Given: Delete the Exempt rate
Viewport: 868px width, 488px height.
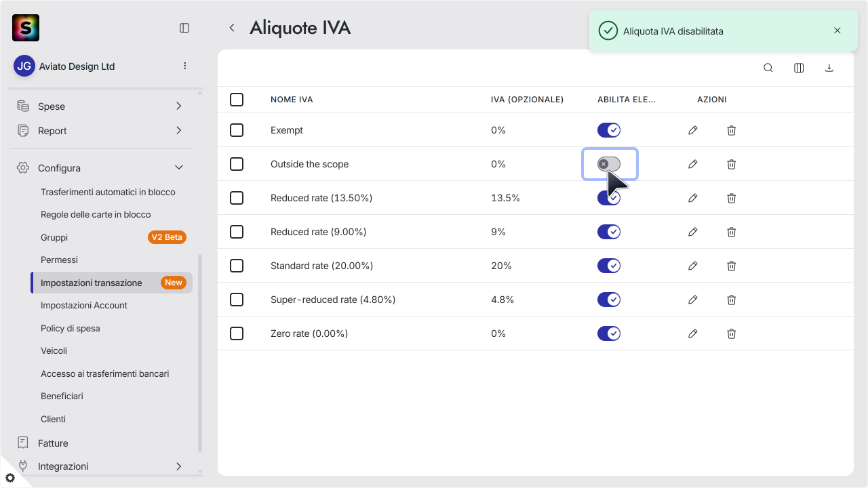Looking at the screenshot, I should click(732, 130).
